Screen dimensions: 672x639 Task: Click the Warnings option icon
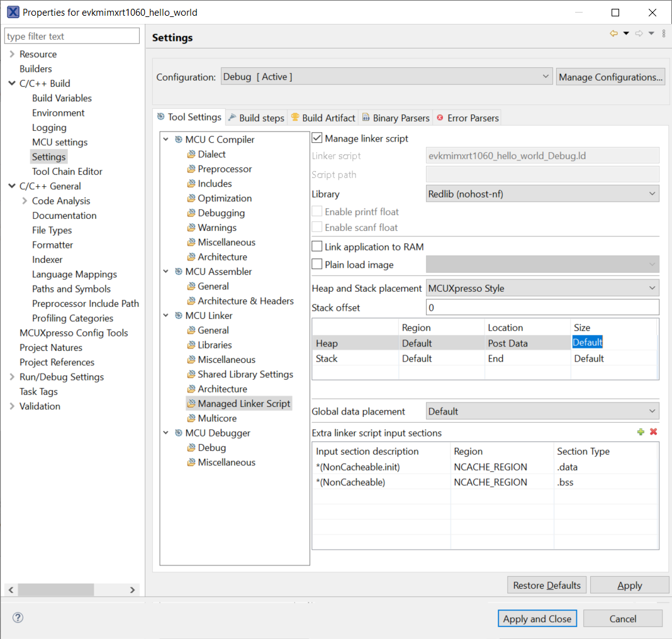(191, 228)
